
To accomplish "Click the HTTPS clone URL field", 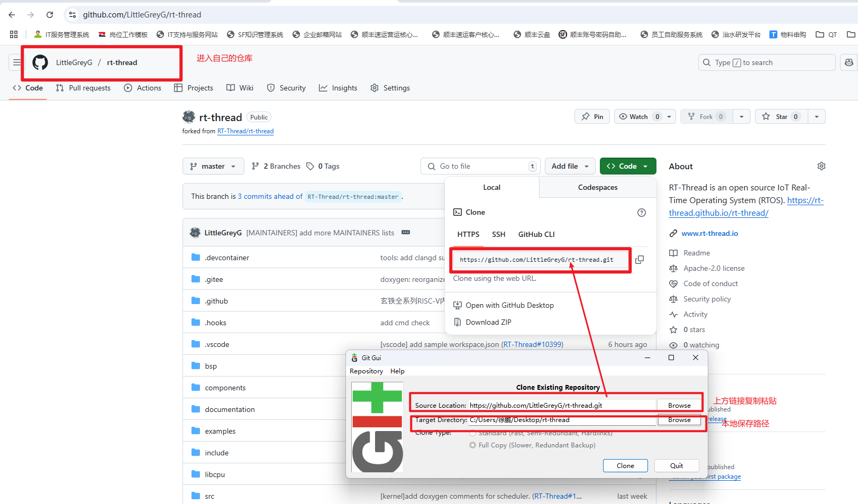I will tap(541, 260).
